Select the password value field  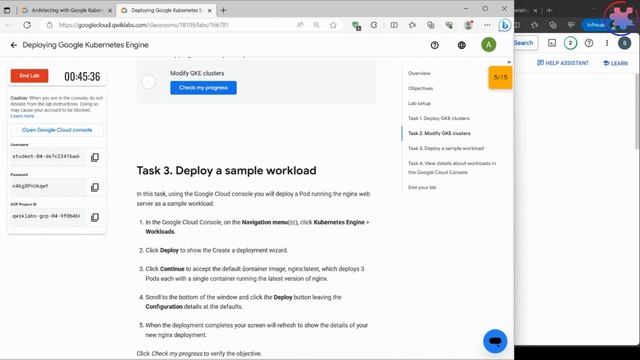[x=47, y=187]
